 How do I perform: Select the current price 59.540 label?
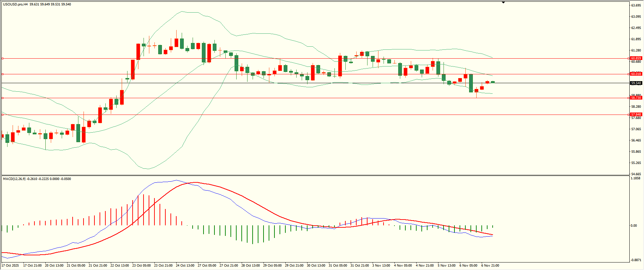pyautogui.click(x=636, y=83)
